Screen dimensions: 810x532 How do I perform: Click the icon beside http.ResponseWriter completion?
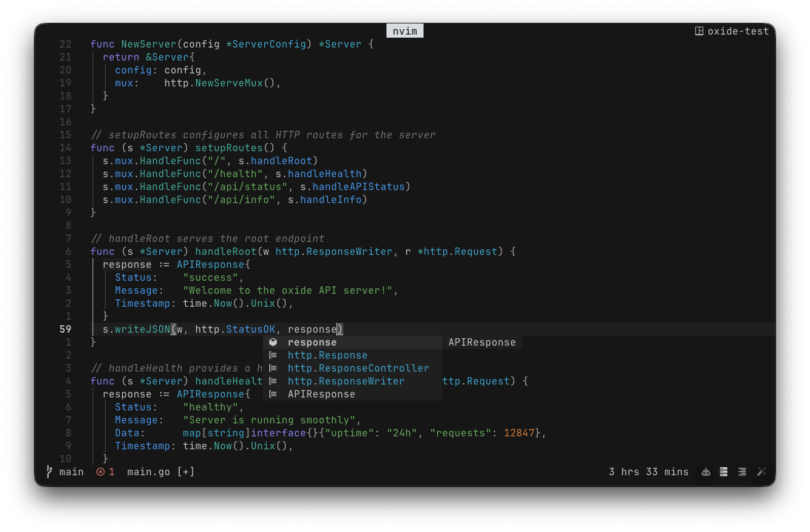[273, 381]
